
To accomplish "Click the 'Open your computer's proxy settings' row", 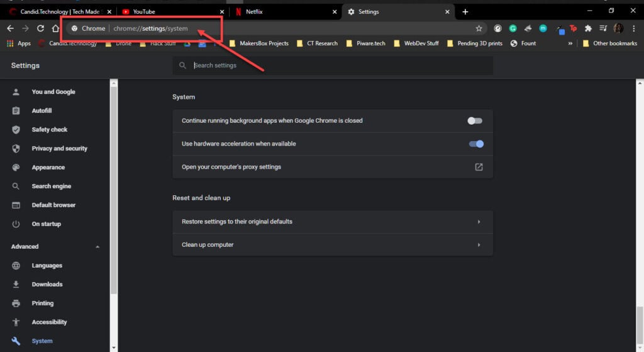I will (333, 167).
